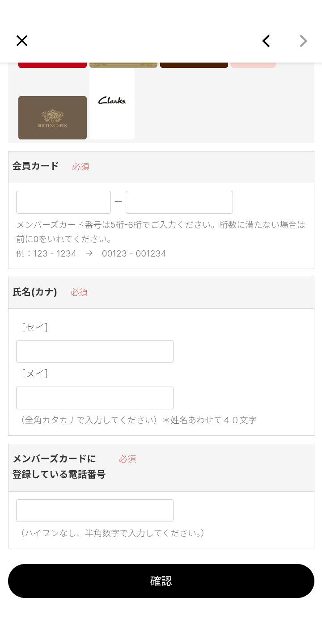Focus the 6-digit card number field
The image size is (322, 644).
click(x=179, y=202)
